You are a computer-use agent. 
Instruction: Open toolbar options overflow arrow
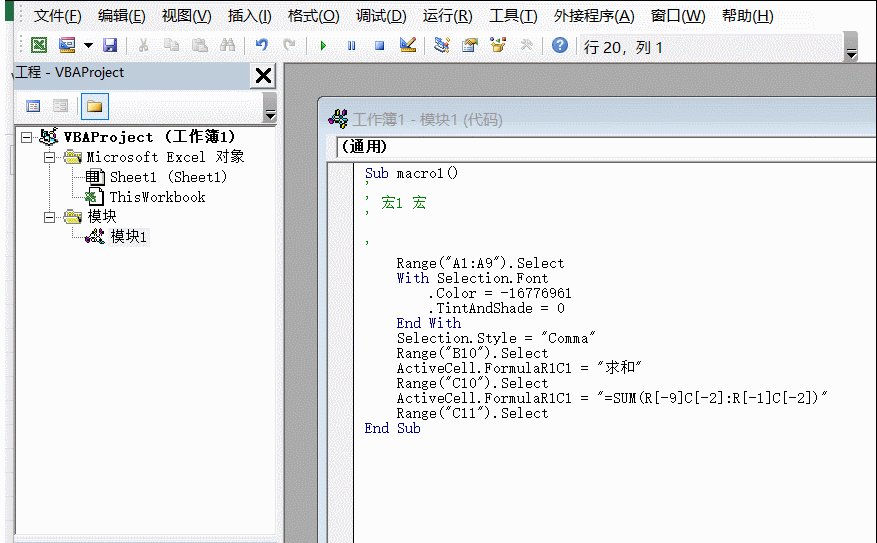(851, 46)
